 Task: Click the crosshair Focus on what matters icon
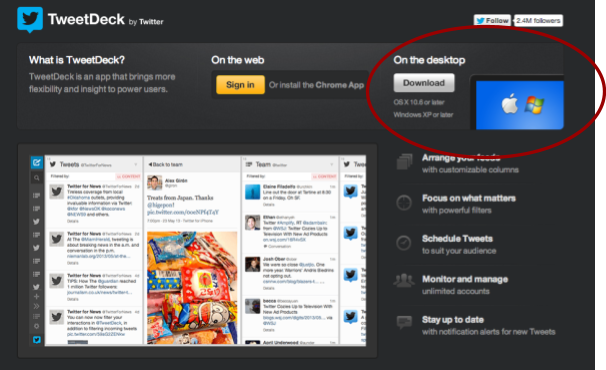pos(404,203)
